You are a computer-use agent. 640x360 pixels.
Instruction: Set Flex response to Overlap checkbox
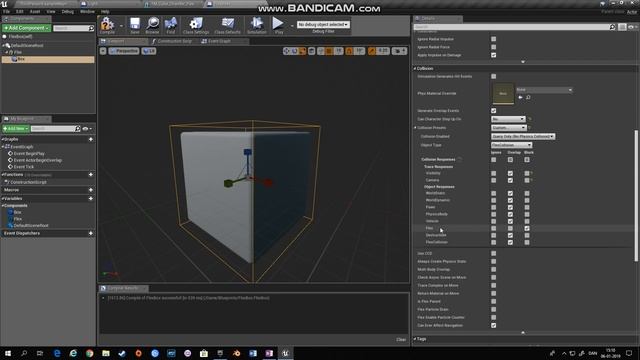(x=510, y=228)
